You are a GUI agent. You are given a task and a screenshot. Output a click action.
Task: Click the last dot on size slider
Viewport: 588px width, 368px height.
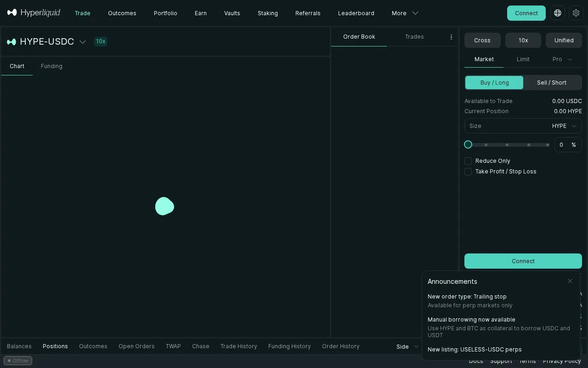(548, 145)
